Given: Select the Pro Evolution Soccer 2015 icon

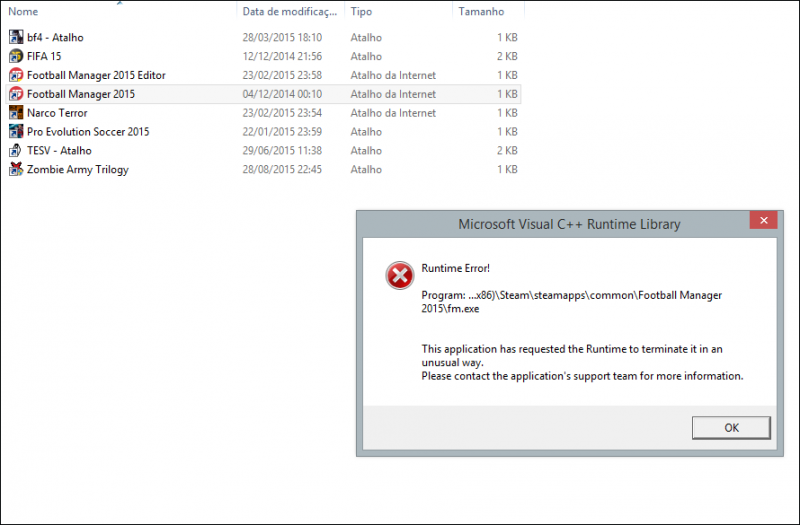Looking at the screenshot, I should (x=16, y=132).
